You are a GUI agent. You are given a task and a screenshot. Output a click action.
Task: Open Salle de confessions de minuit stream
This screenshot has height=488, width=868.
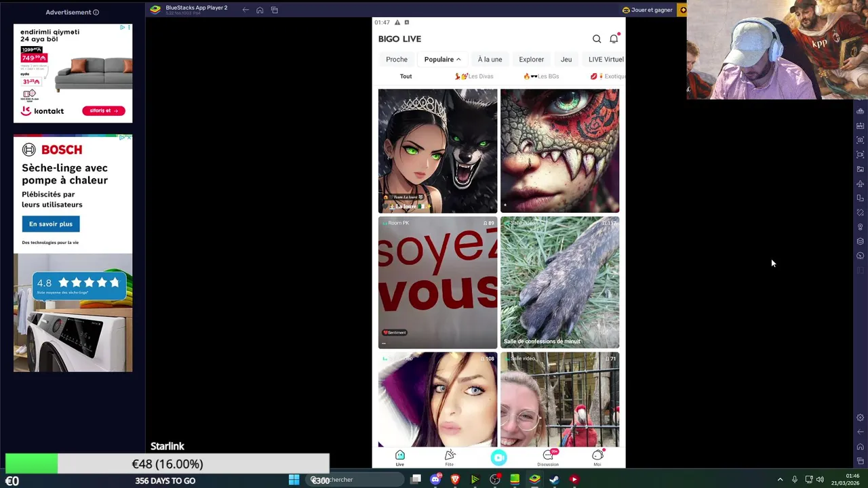[x=559, y=282]
